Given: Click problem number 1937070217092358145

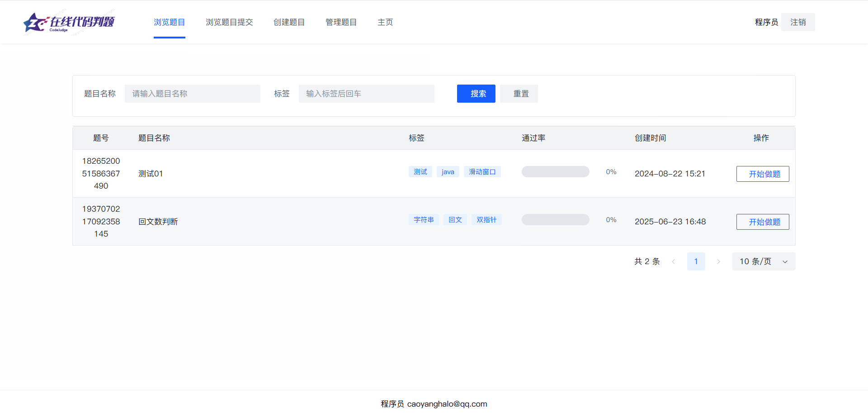Looking at the screenshot, I should point(101,222).
